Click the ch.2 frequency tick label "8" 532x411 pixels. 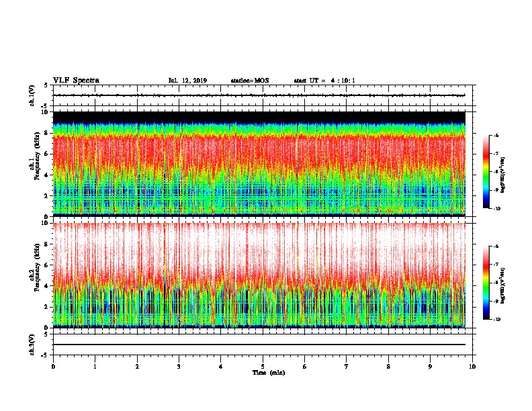46,244
